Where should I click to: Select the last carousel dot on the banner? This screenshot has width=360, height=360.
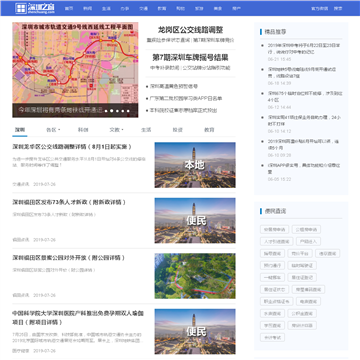point(127,111)
